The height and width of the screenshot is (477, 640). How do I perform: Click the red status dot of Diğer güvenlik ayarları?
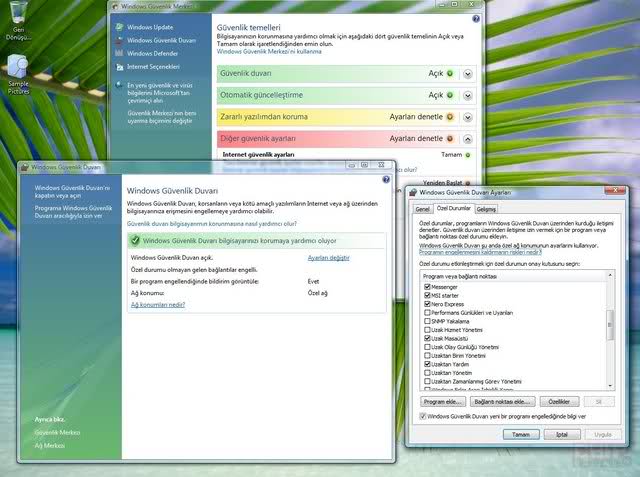coord(450,139)
